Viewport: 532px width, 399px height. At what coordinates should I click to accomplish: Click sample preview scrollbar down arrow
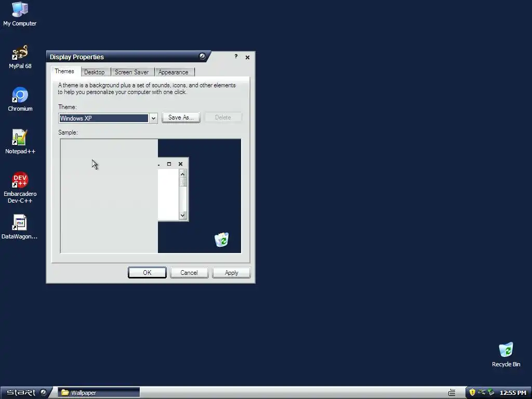click(182, 215)
